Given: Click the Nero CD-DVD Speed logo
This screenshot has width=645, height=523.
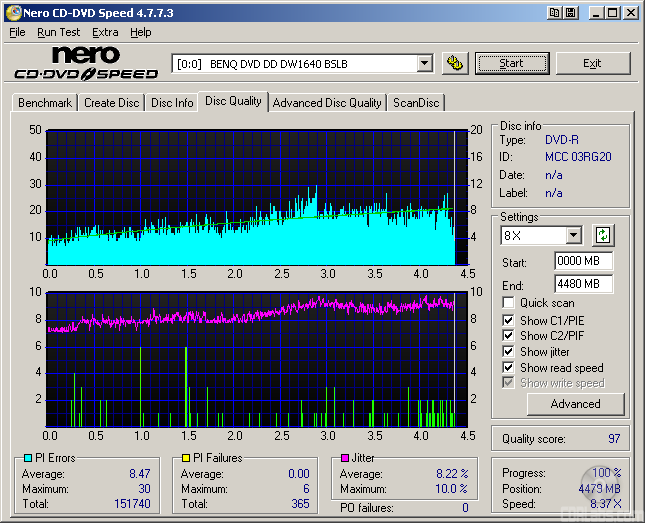Looking at the screenshot, I should click(86, 63).
